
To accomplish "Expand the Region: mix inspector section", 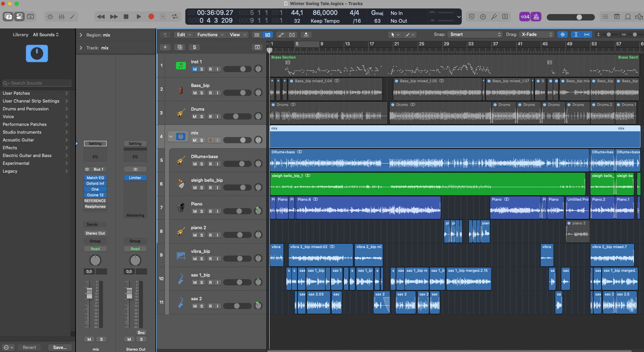I will click(x=81, y=35).
